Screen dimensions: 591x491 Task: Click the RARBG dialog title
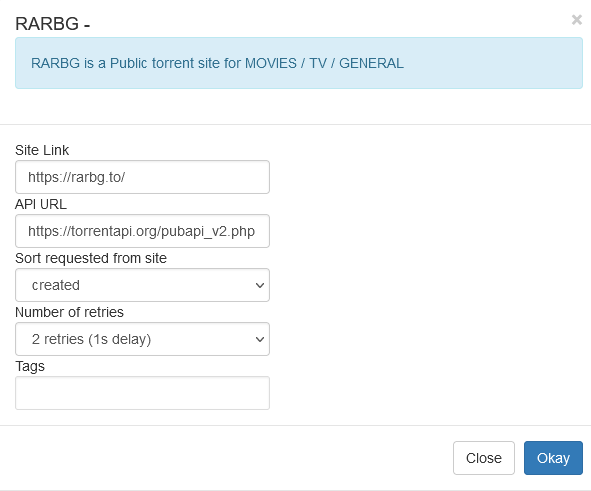[x=52, y=24]
